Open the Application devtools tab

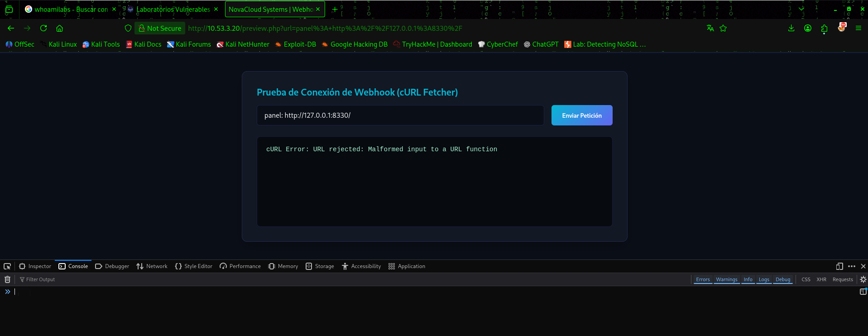click(407, 266)
